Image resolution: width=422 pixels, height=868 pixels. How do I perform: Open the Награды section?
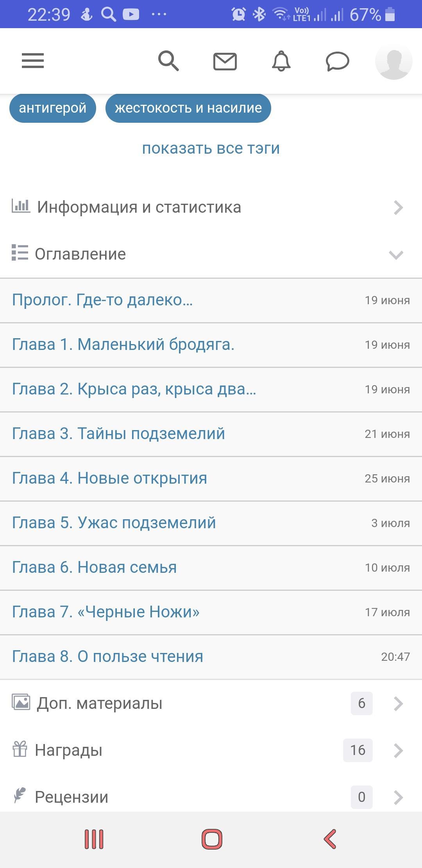tap(211, 750)
